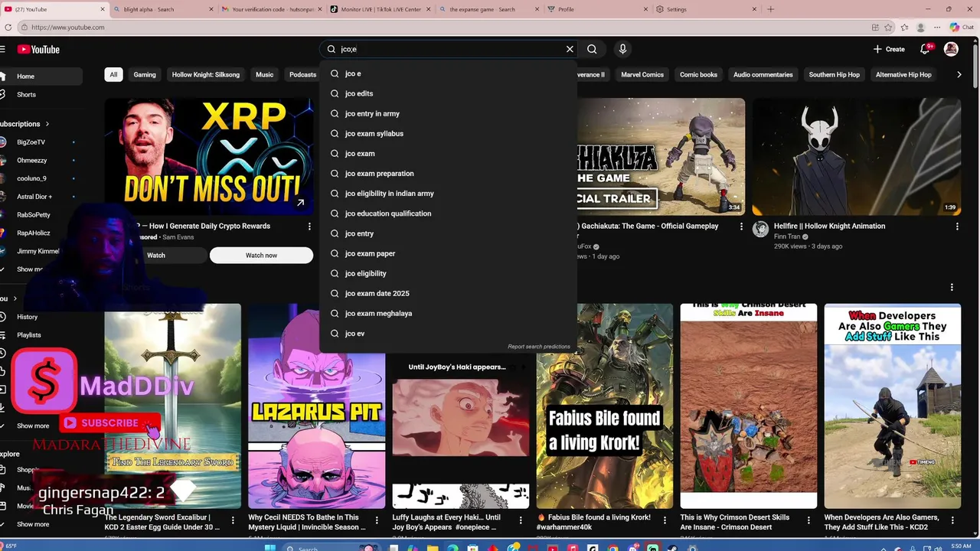Click in the YouTube search field
Screen dimensions: 980x551
(448, 49)
